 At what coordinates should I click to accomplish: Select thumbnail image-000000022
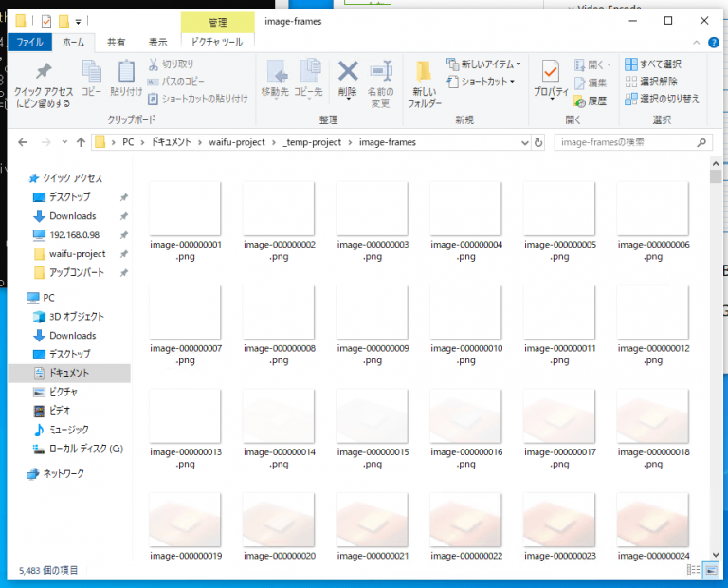tap(466, 520)
